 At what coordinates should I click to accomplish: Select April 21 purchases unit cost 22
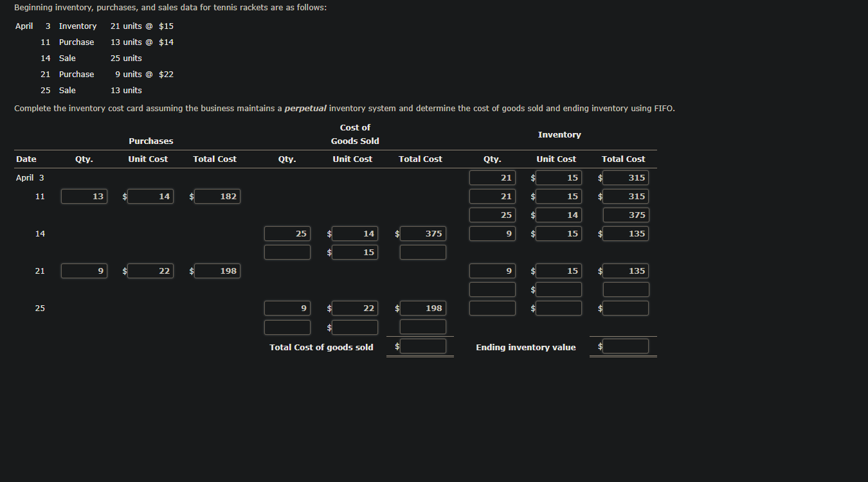[150, 271]
